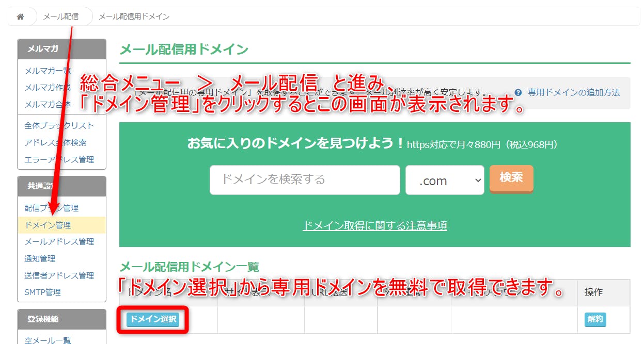Image resolution: width=644 pixels, height=344 pixels.
Task: Open ドメイン取得に関する注意事項 link
Action: tap(374, 226)
